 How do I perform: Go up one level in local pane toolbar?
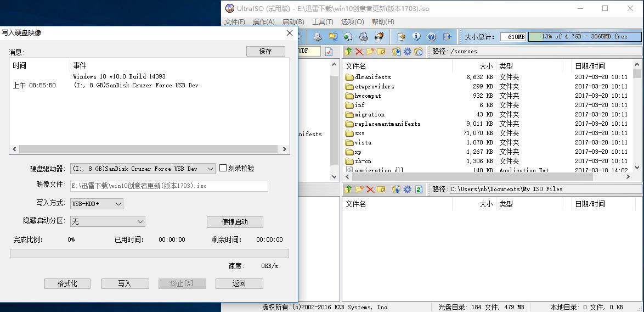click(348, 189)
